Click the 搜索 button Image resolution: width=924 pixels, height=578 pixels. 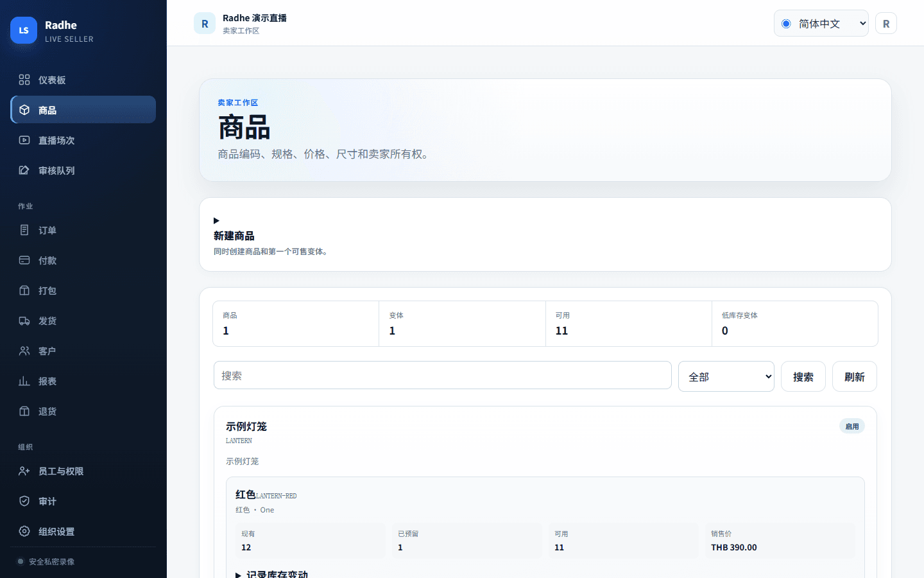point(803,377)
